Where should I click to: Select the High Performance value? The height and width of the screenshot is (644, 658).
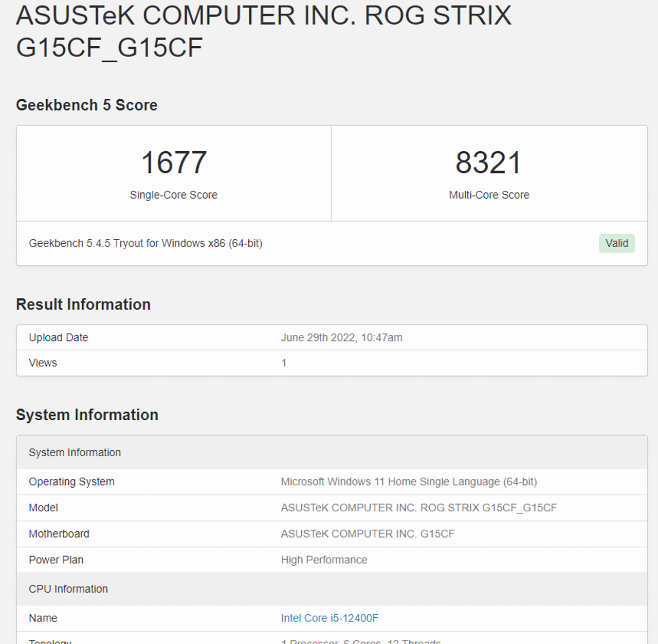pyautogui.click(x=324, y=560)
